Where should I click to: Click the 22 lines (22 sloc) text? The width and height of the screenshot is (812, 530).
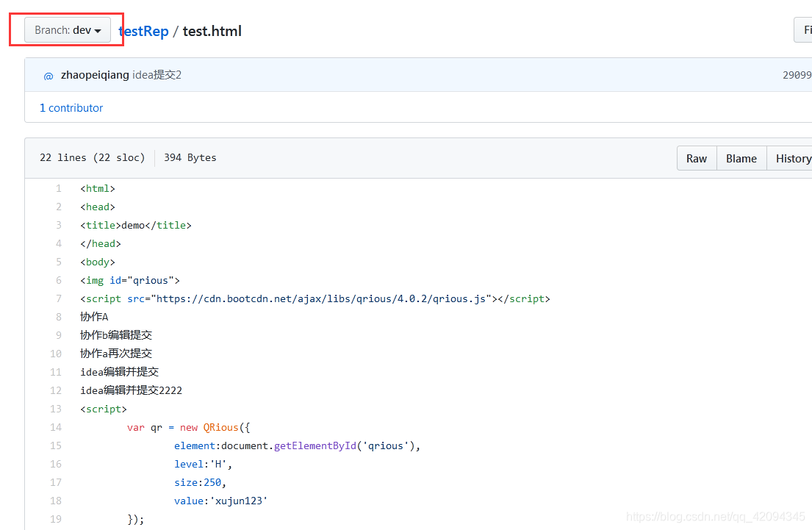pos(92,157)
